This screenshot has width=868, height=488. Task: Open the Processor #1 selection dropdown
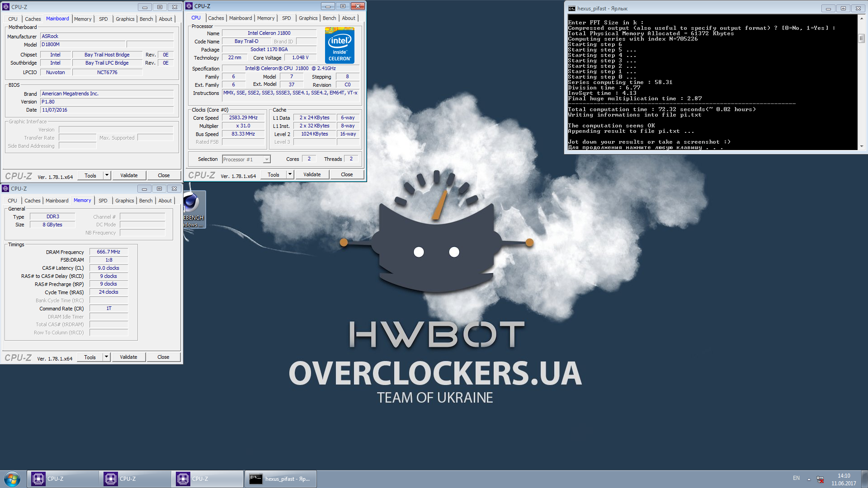coord(246,159)
